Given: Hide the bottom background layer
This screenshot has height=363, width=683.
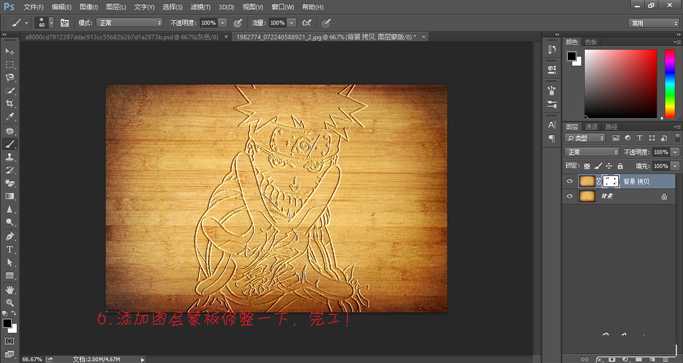Looking at the screenshot, I should 570,197.
